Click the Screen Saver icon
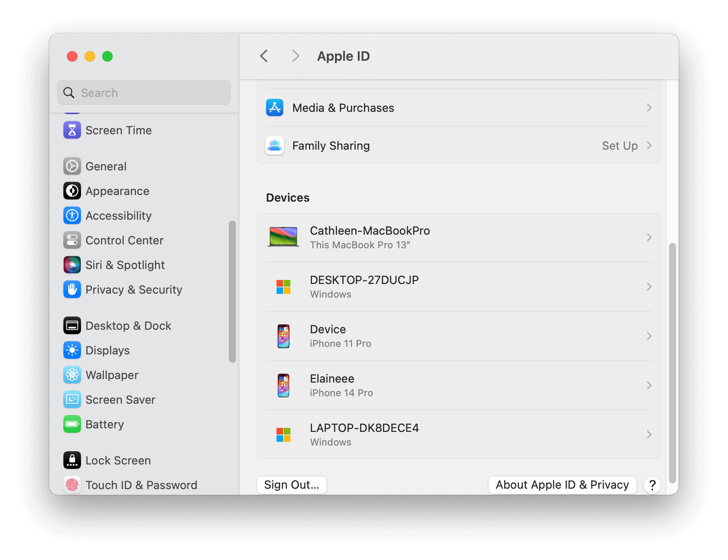The width and height of the screenshot is (728, 560). [x=72, y=400]
